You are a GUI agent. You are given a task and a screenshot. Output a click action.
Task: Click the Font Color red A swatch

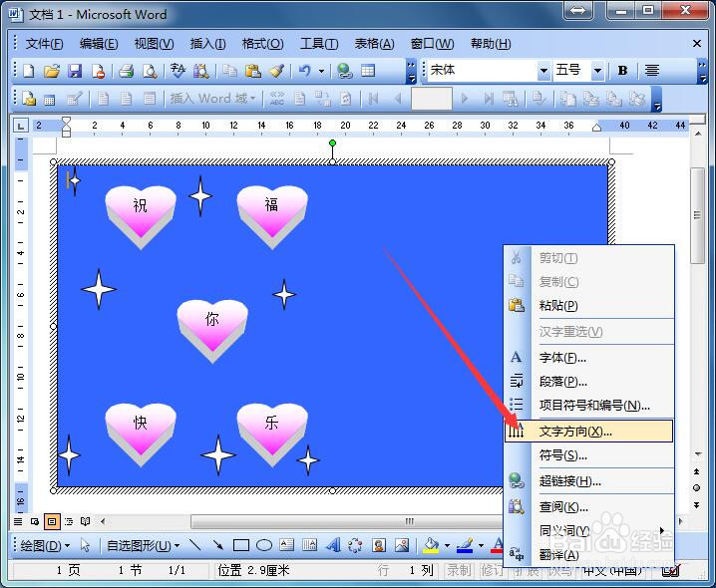pyautogui.click(x=497, y=545)
